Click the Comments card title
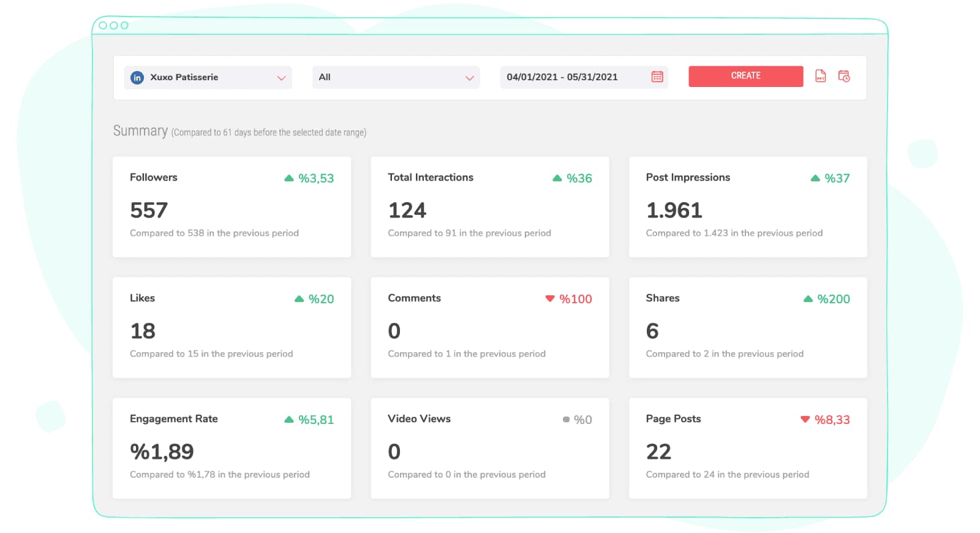 click(415, 298)
